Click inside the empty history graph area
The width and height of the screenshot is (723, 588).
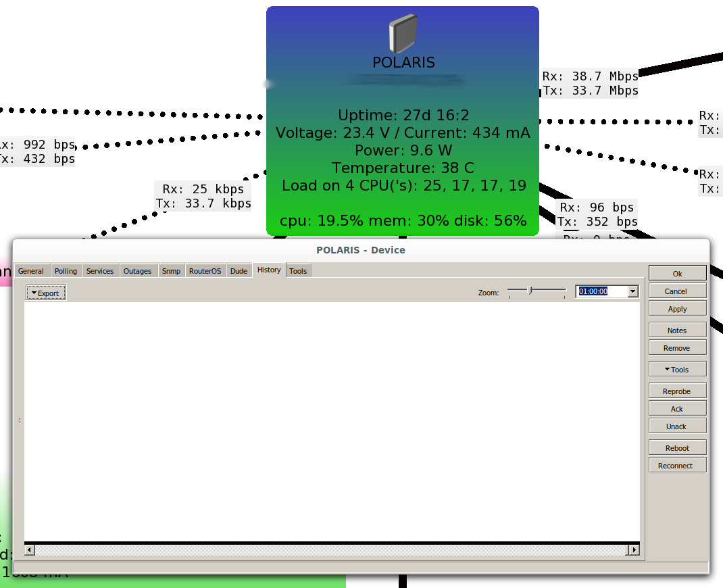[x=332, y=422]
